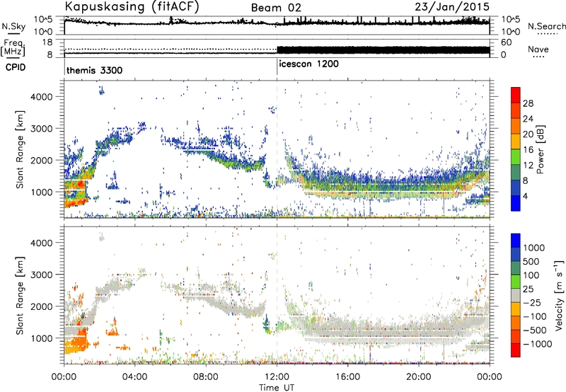Click the '20' tick on Power colorbar
The image size is (566, 392).
[x=528, y=134]
